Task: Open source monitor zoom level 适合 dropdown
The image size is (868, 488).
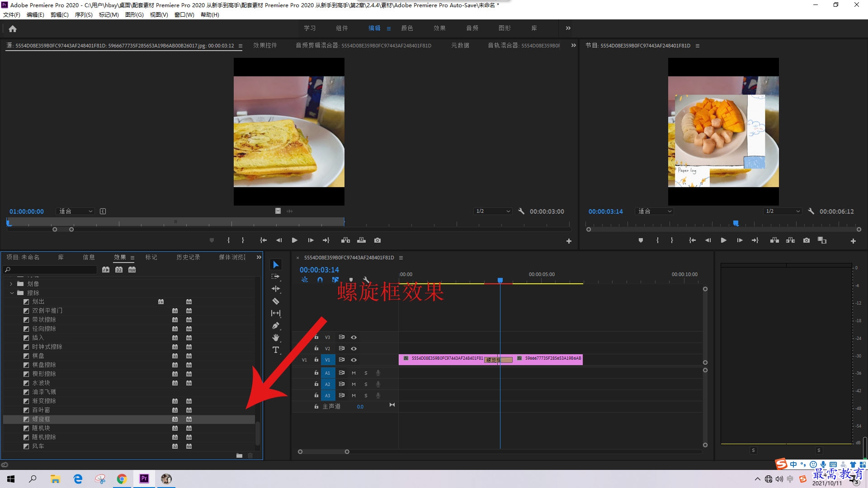Action: click(x=75, y=211)
